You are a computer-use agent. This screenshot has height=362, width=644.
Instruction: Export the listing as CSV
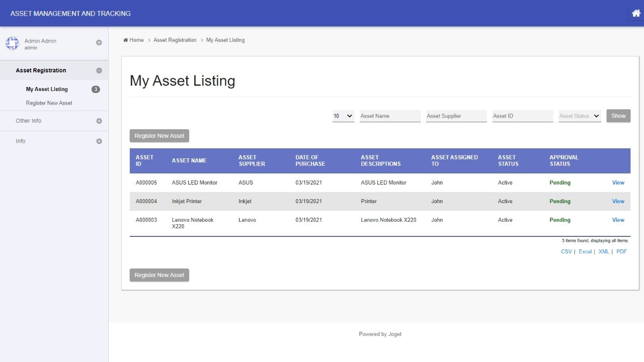[566, 252]
